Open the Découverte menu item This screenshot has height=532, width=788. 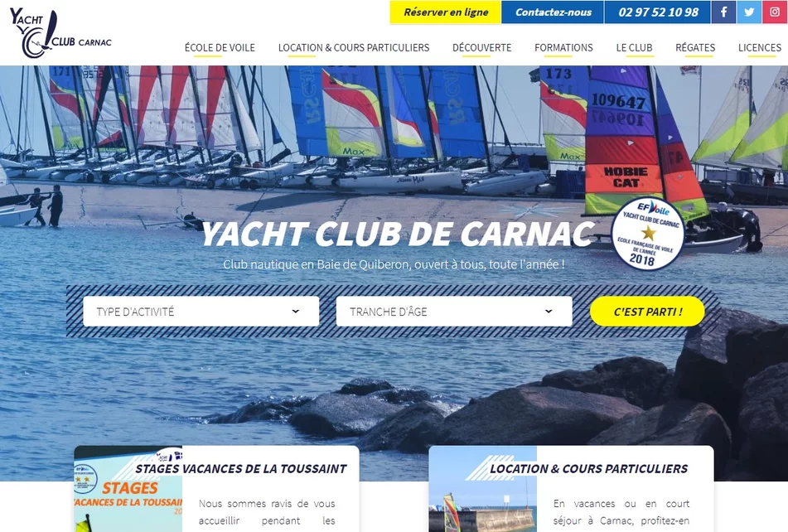[481, 48]
